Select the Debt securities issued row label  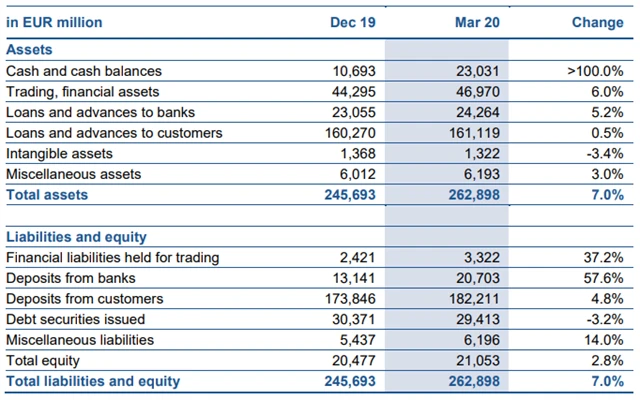(75, 319)
